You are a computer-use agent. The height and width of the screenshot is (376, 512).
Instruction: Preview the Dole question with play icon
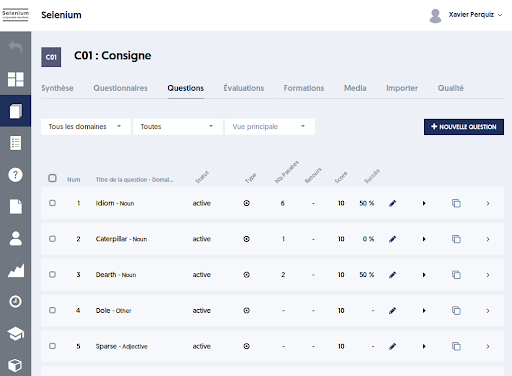click(x=424, y=311)
